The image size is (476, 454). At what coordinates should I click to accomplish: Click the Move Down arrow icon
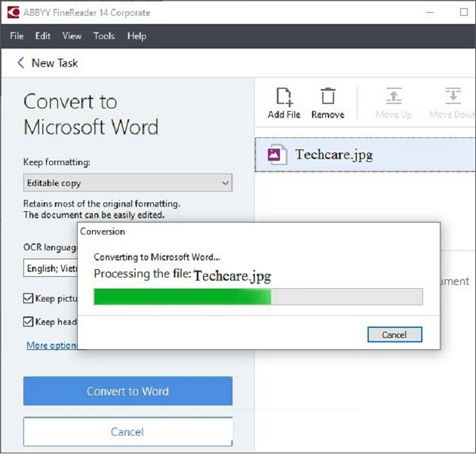453,98
